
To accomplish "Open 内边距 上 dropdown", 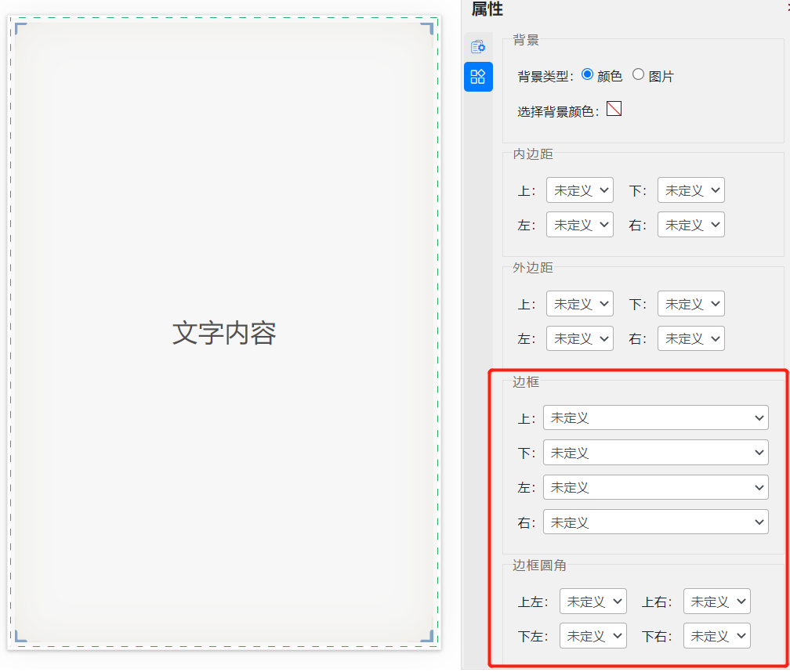I will [x=580, y=190].
